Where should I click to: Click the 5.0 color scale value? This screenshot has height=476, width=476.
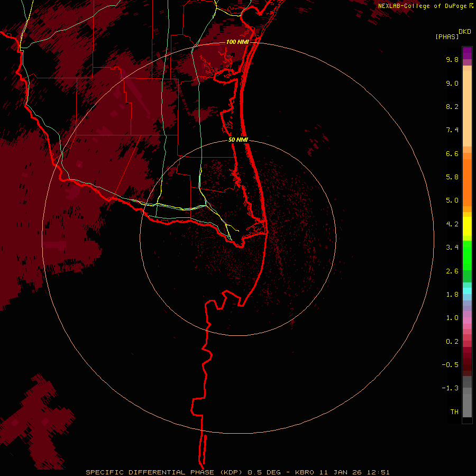pyautogui.click(x=452, y=200)
